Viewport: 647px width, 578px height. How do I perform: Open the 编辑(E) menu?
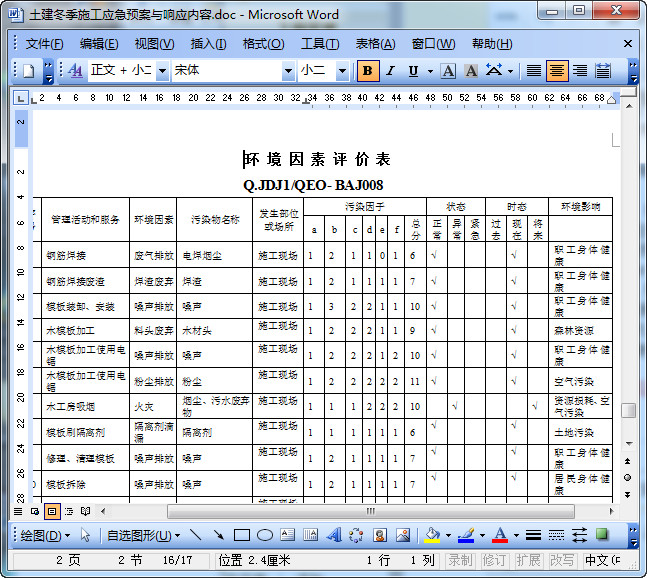coord(99,44)
